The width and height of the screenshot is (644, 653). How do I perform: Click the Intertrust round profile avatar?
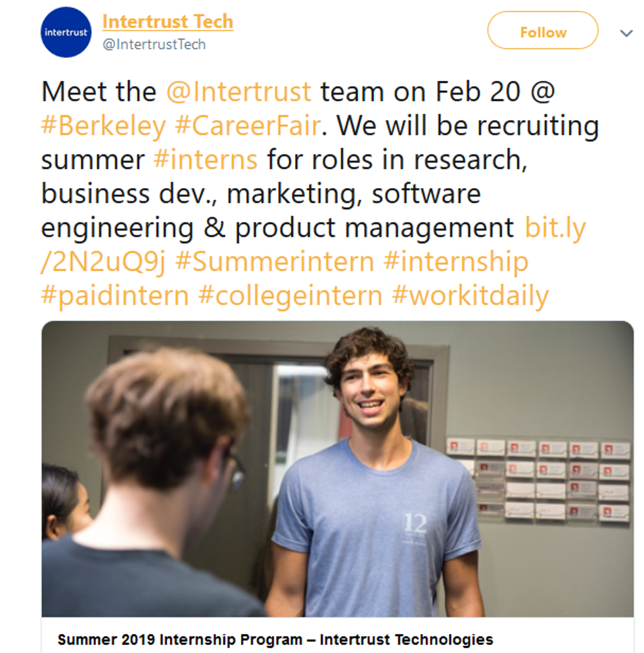tap(65, 32)
